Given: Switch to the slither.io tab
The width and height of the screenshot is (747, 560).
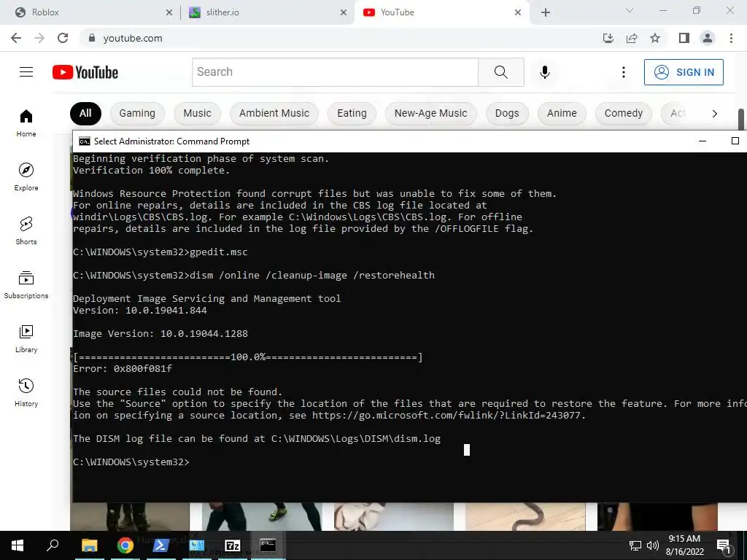Looking at the screenshot, I should tap(267, 12).
